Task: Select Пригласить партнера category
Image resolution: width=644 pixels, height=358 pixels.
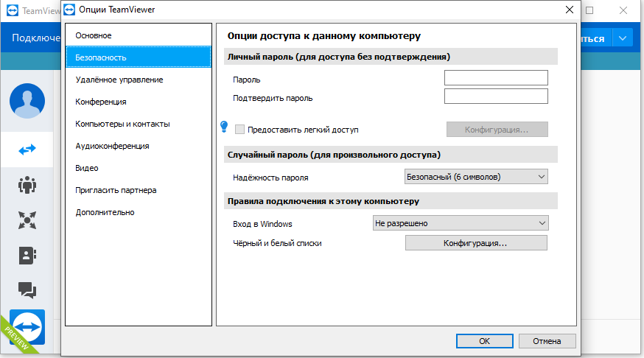Action: 139,190
